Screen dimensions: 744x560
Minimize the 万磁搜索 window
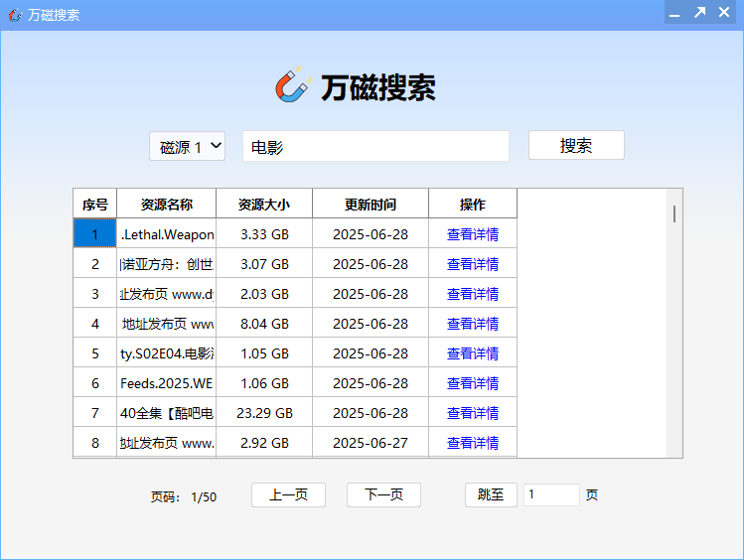(x=674, y=13)
